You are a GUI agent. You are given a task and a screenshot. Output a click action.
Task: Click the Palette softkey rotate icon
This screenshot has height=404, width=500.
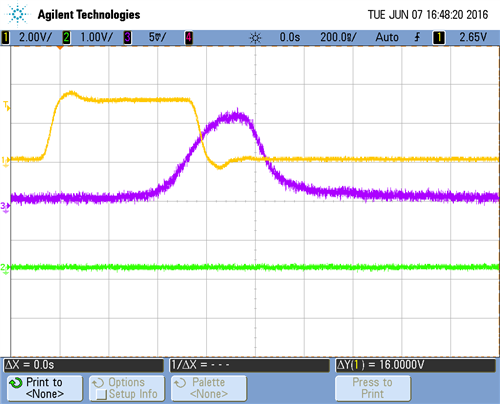(x=180, y=383)
